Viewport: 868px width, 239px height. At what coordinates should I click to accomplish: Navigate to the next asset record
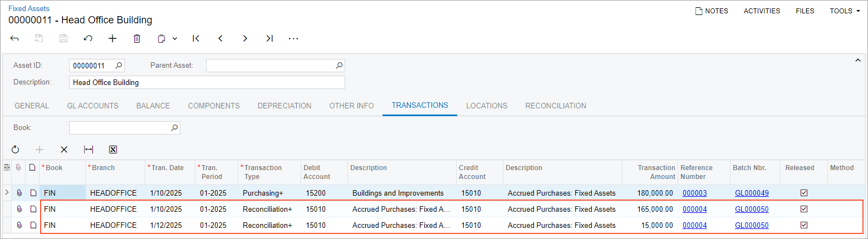tap(245, 39)
